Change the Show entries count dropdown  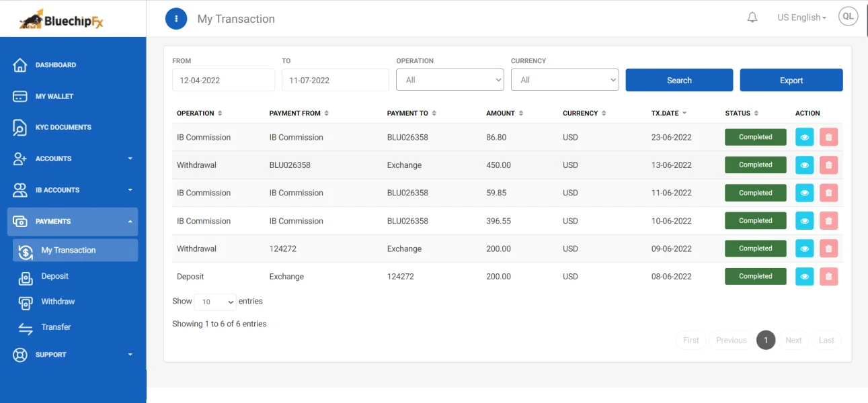(214, 302)
